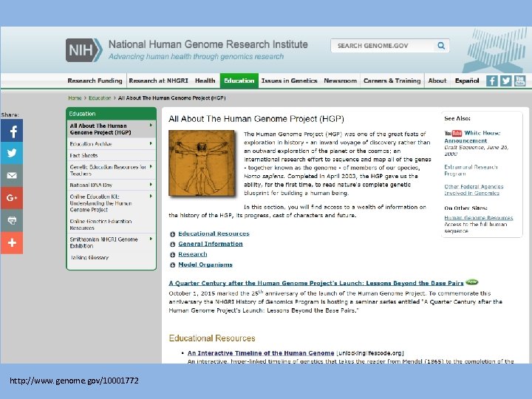Open Careers & Training menu

[x=392, y=81]
